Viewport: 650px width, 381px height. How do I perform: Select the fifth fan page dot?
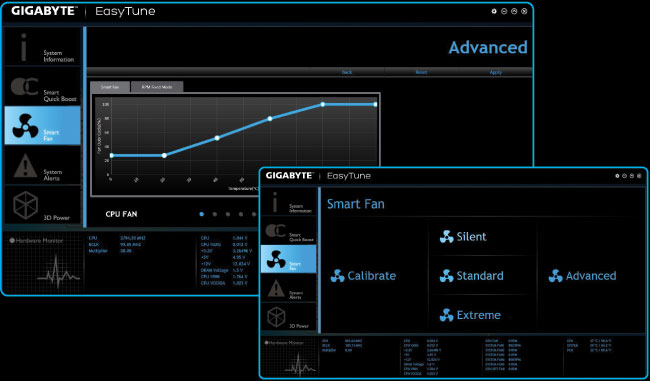pos(254,214)
